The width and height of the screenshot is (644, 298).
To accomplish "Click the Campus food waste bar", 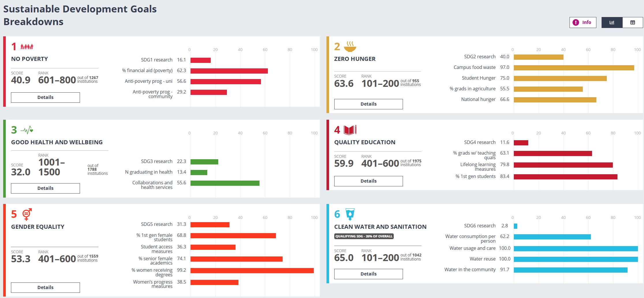I will (574, 68).
